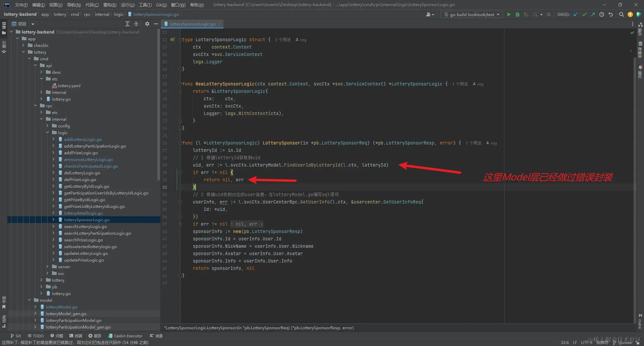Select updatePrizeLogic.go file
This screenshot has width=644, height=346.
click(x=84, y=260)
